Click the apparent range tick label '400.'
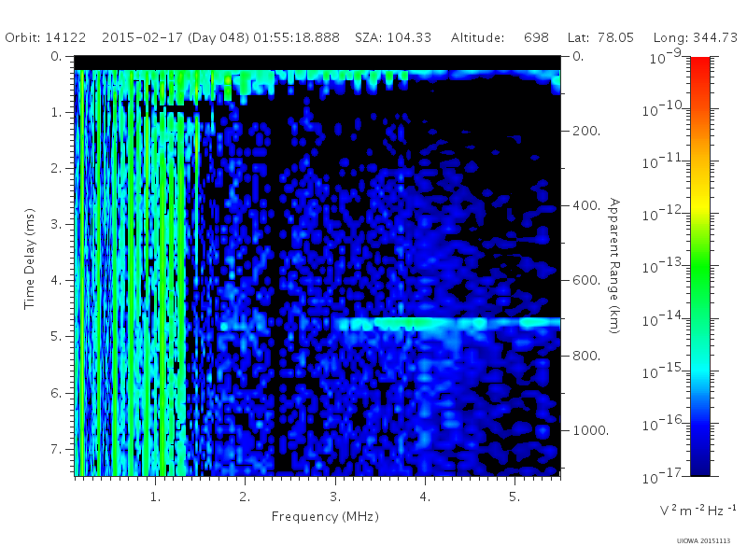The height and width of the screenshot is (560, 747). 586,205
